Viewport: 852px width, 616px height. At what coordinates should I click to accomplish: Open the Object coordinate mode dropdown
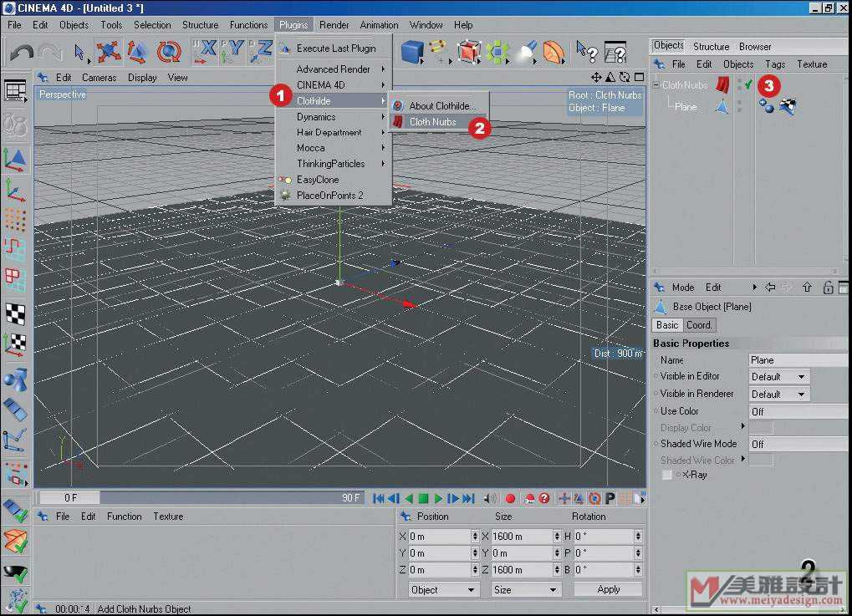pos(443,590)
